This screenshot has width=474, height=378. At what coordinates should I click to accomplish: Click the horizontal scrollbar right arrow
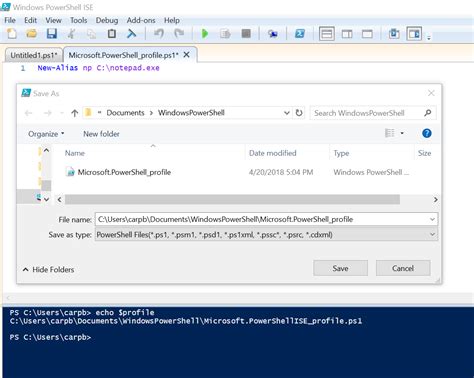[x=435, y=199]
